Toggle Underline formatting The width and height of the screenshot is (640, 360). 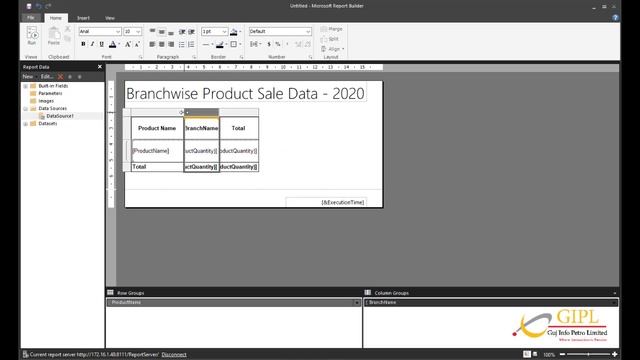(102, 44)
